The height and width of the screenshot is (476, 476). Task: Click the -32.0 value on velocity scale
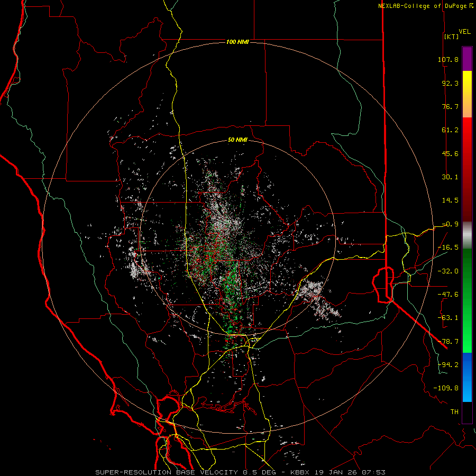tap(448, 271)
